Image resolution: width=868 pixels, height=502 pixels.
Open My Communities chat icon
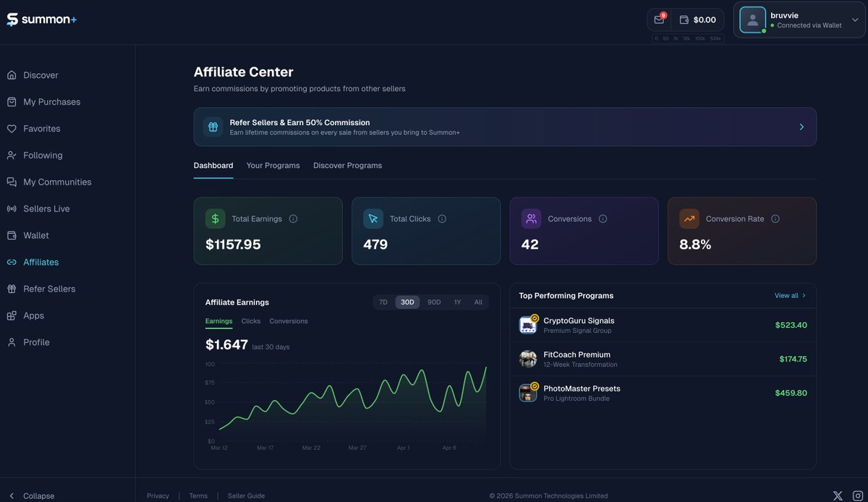point(12,182)
